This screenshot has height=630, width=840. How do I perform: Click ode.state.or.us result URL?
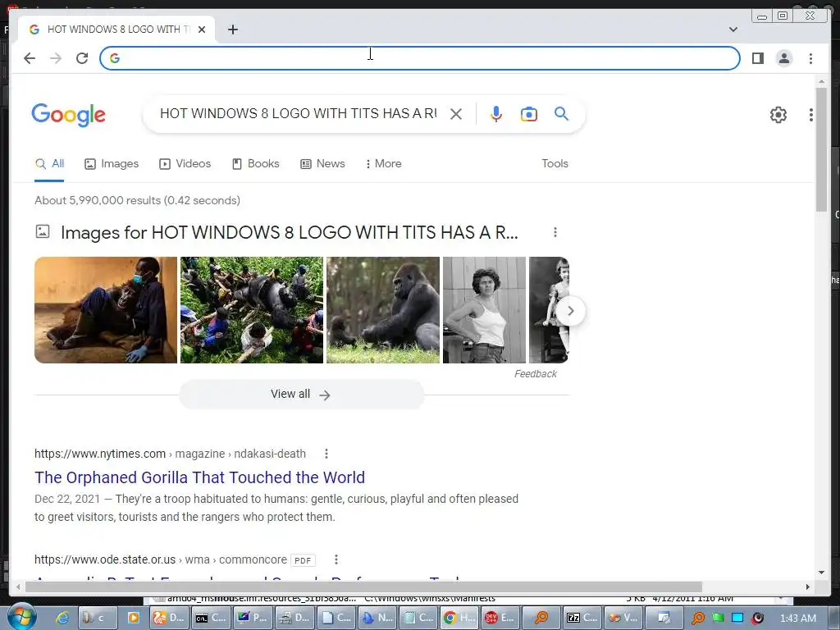tap(161, 559)
